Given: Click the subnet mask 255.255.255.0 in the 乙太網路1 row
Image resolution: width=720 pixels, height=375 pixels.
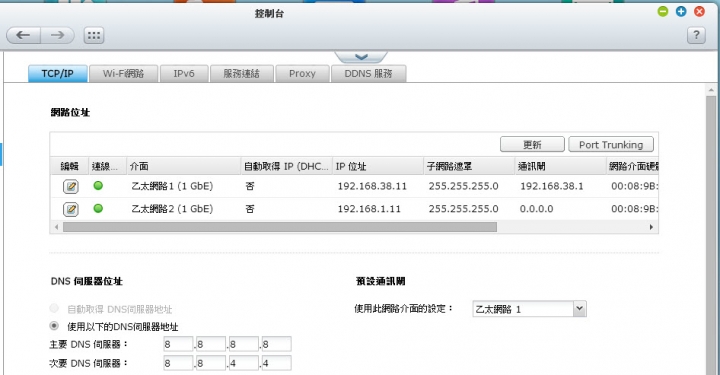Looking at the screenshot, I should [x=463, y=186].
